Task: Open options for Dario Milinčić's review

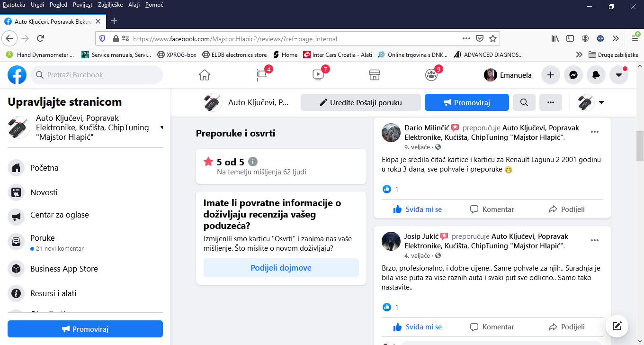Action: [x=595, y=132]
